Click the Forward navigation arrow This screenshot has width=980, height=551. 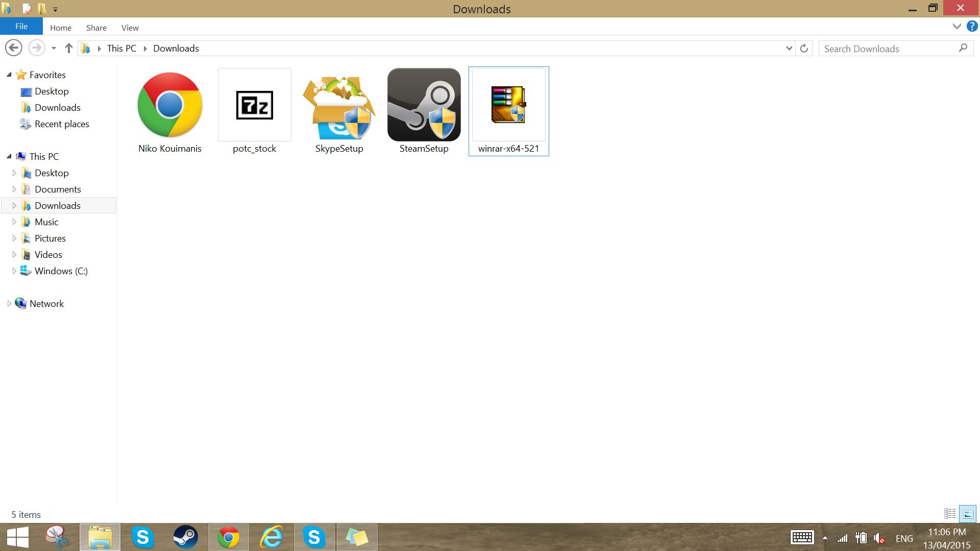click(36, 48)
